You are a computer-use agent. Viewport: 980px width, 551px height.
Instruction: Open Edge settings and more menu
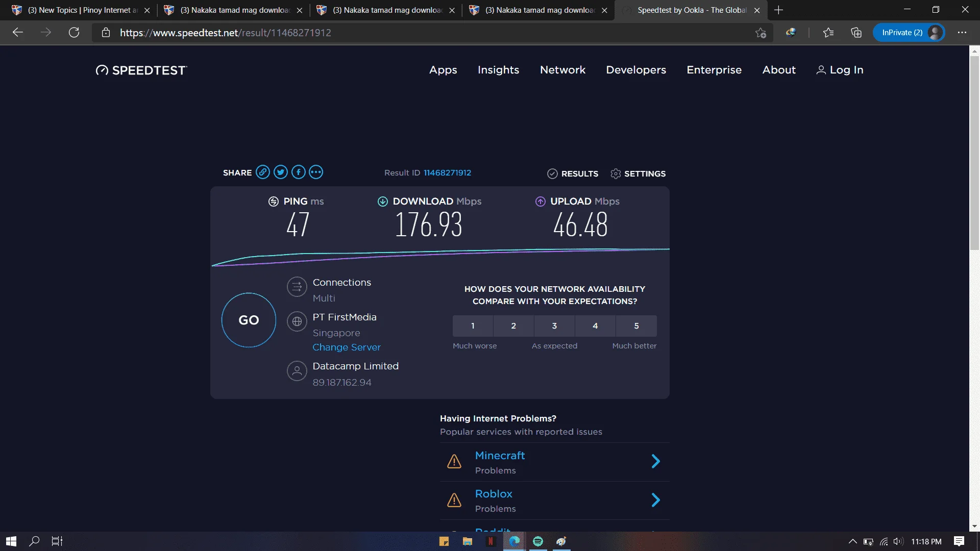tap(962, 33)
